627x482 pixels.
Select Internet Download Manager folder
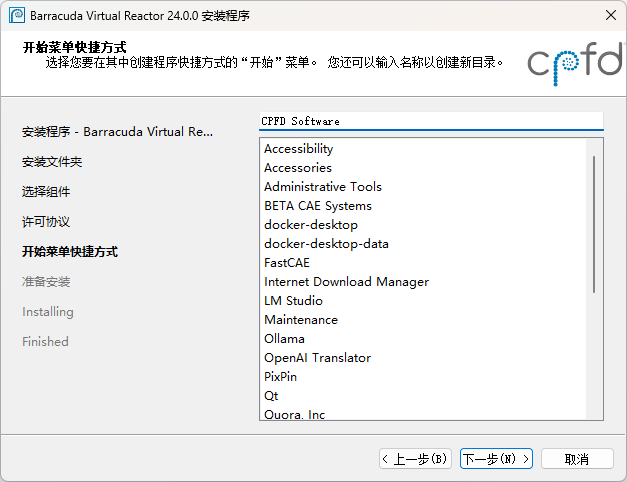(346, 282)
